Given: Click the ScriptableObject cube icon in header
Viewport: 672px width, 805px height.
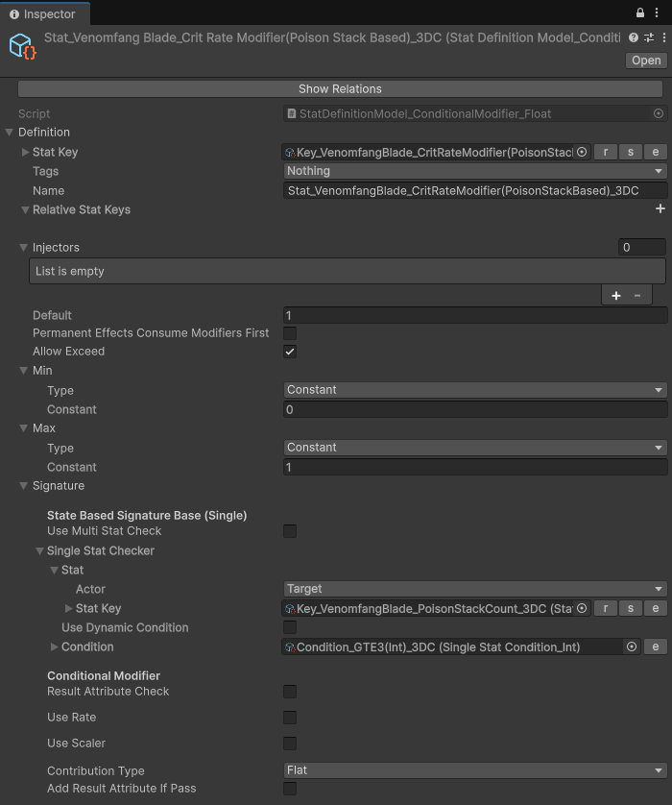Looking at the screenshot, I should tap(23, 46).
